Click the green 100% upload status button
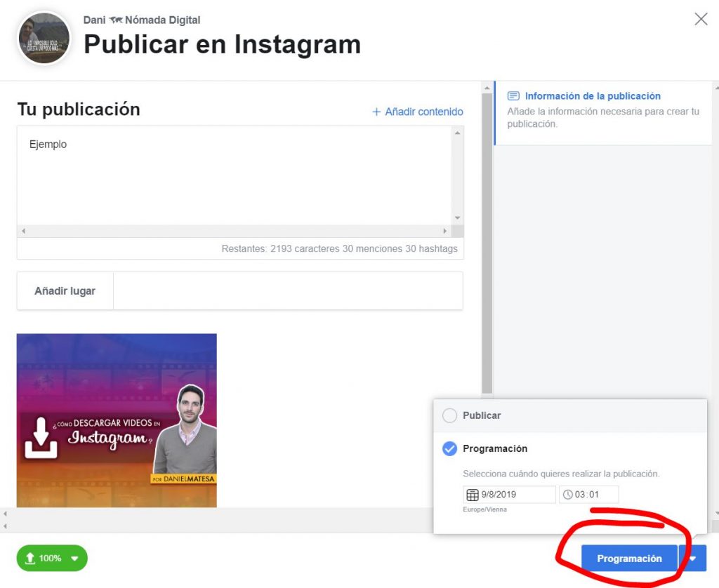The height and width of the screenshot is (588, 719). click(x=52, y=559)
